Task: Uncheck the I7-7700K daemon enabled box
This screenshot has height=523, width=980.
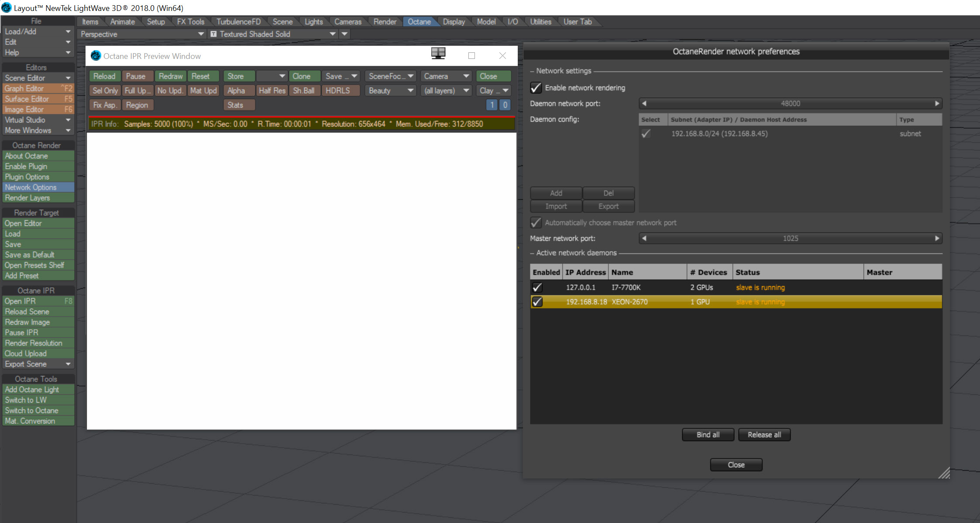Action: tap(537, 287)
